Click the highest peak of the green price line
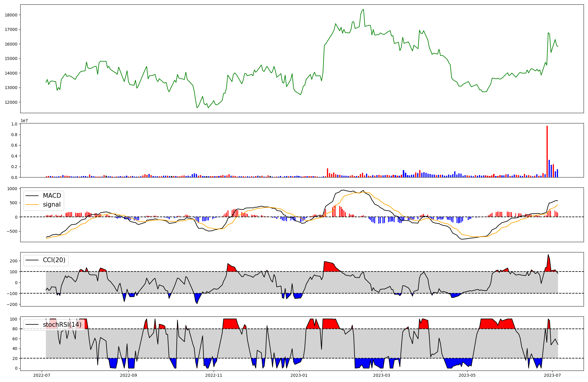This screenshot has width=588, height=382. click(x=363, y=10)
